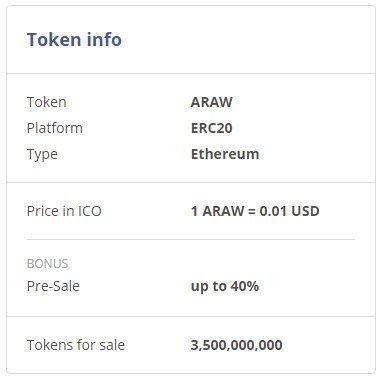Click the word sale in tokens label
The image size is (383, 384).
pos(111,345)
